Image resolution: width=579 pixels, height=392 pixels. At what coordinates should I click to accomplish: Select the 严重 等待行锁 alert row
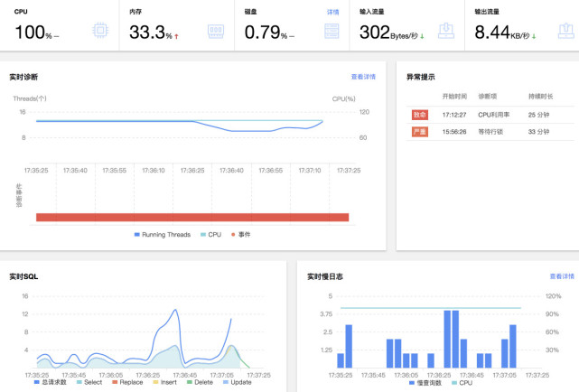tap(490, 132)
